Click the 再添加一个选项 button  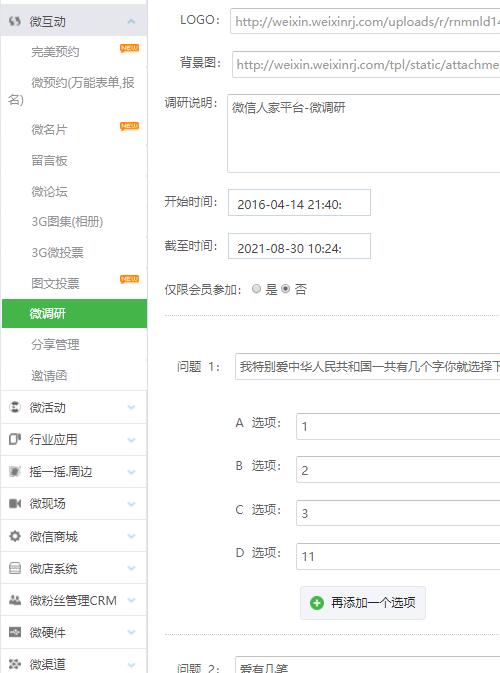[363, 603]
